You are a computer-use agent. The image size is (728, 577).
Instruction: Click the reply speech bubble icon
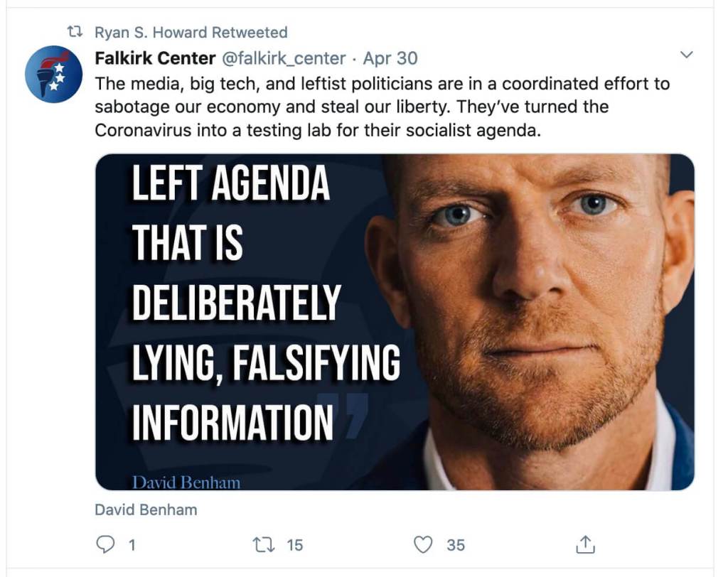click(x=105, y=544)
